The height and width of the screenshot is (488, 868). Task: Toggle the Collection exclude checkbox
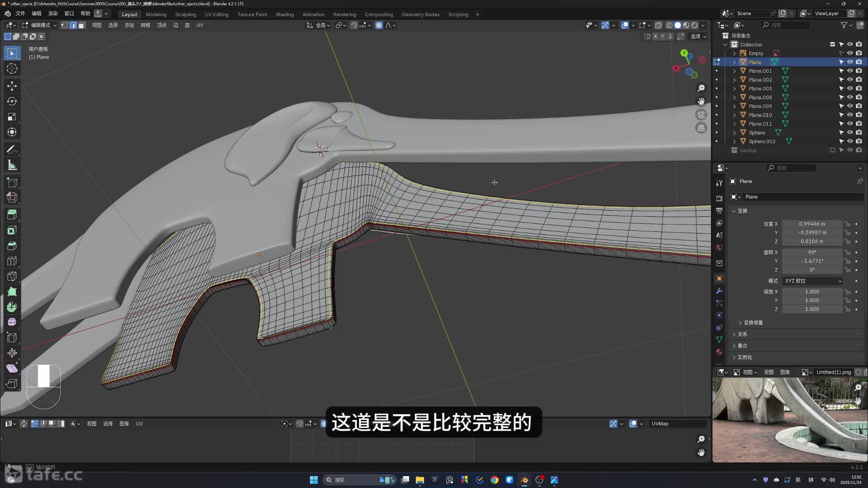(832, 44)
